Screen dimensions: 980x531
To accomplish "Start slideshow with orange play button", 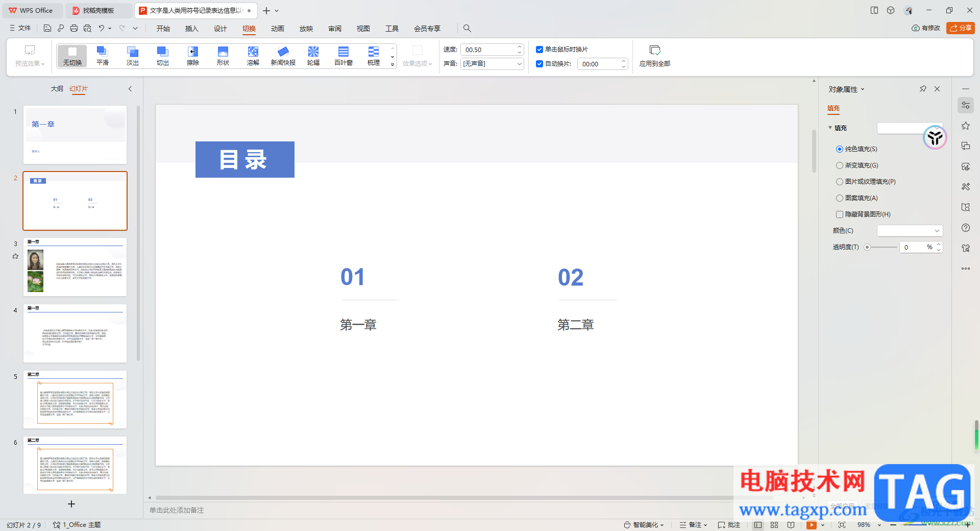I will point(811,525).
